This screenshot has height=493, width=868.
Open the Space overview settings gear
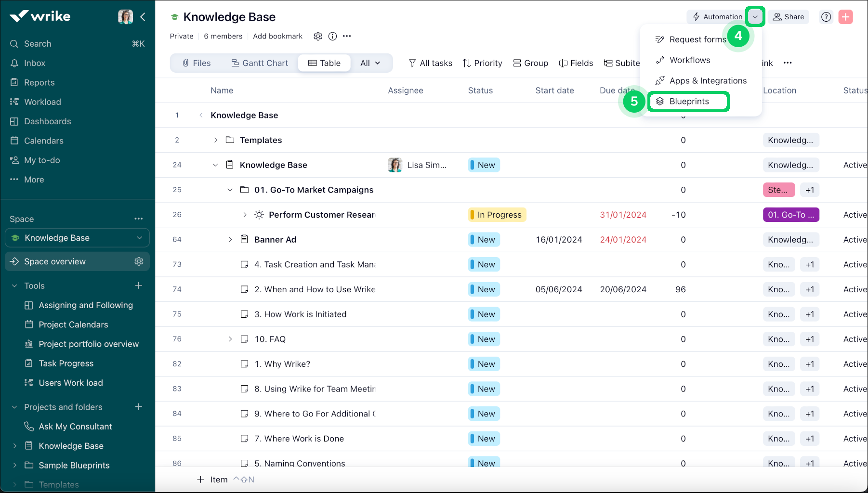pyautogui.click(x=139, y=261)
